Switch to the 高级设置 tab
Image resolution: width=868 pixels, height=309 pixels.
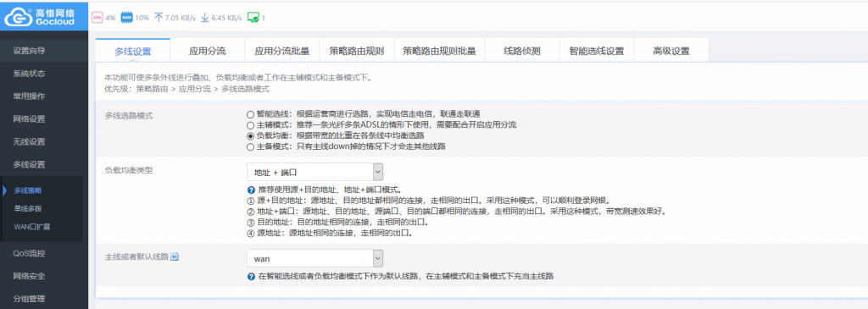[671, 51]
